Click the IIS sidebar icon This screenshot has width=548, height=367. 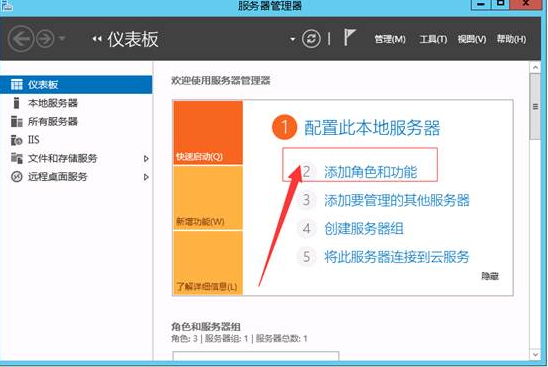(x=16, y=140)
